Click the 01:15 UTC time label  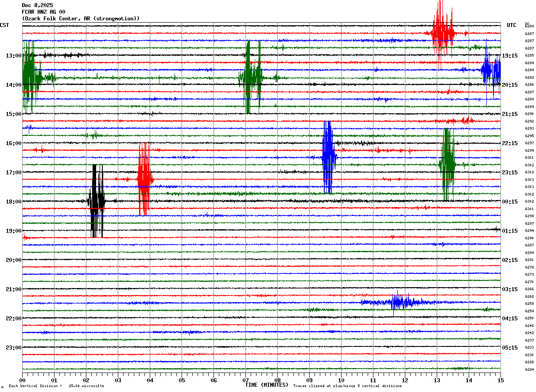pyautogui.click(x=510, y=231)
